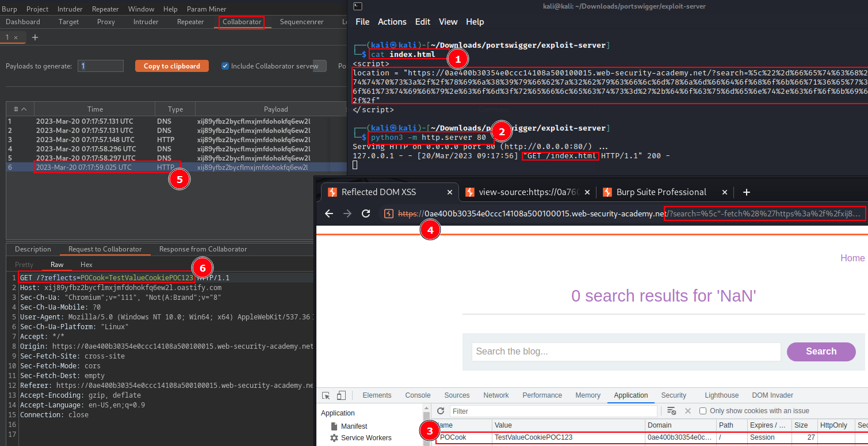Follow the Home link on the blog
This screenshot has width=868, height=446.
[852, 258]
